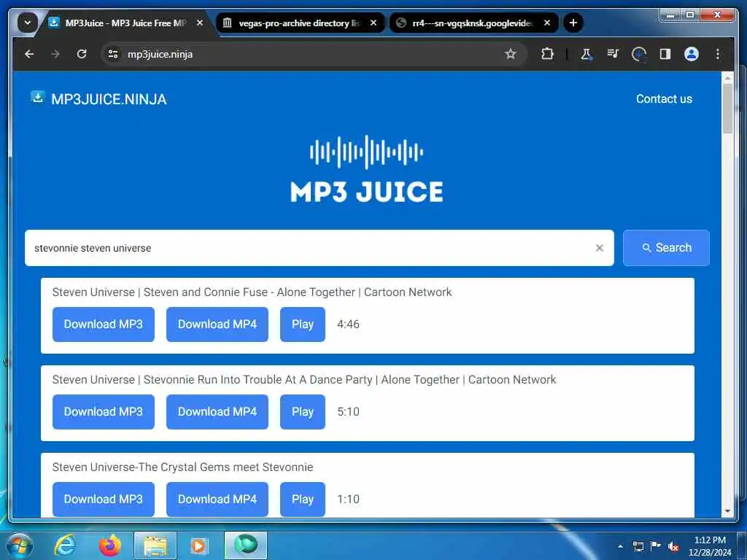The image size is (747, 560).
Task: Show Chrome downloads icon
Action: 638,54
